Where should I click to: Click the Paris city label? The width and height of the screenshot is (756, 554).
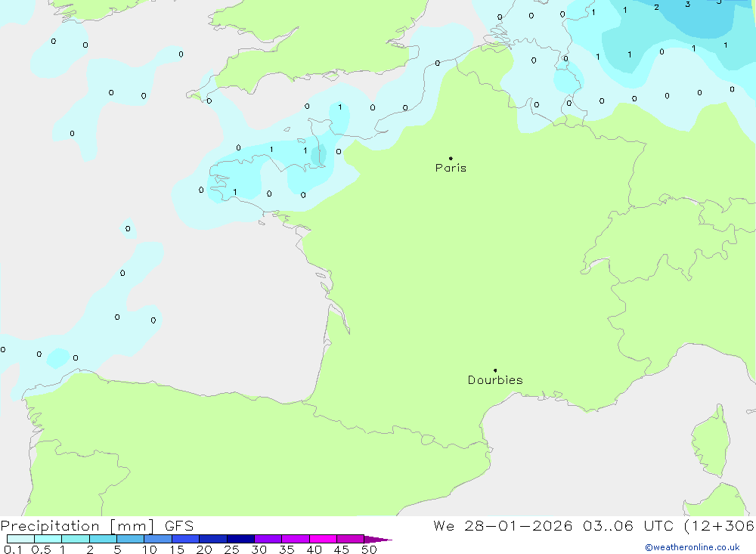(x=451, y=168)
